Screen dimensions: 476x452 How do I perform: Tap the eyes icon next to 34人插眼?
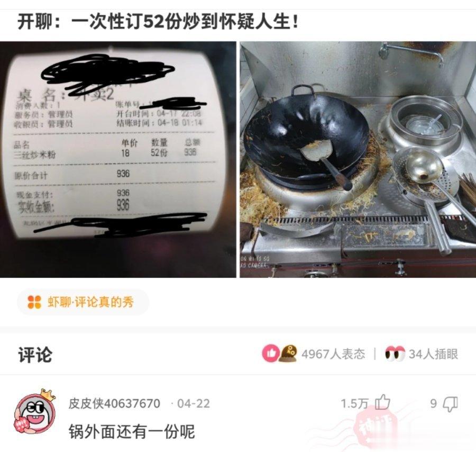[395, 354]
